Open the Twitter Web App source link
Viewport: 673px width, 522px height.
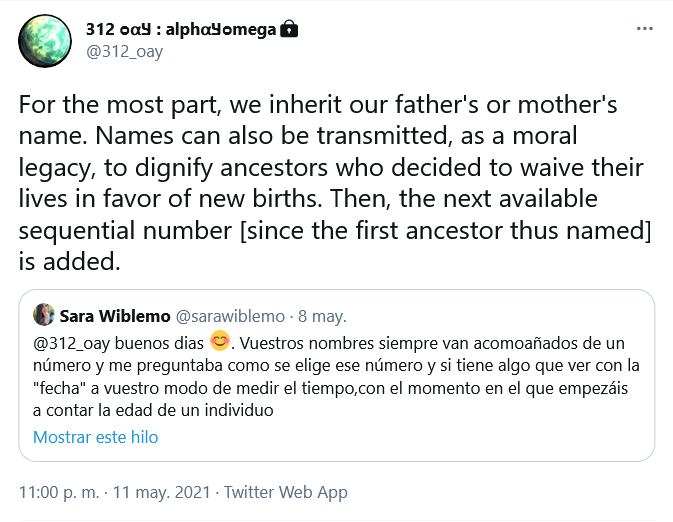tap(285, 492)
